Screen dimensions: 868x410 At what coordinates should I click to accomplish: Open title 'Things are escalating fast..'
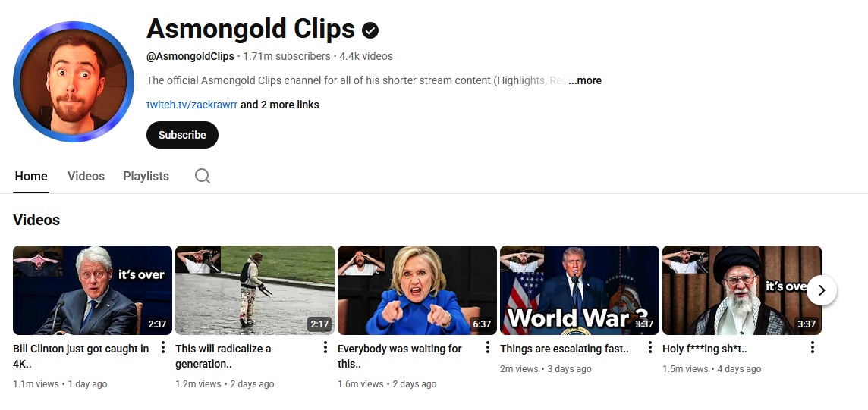[x=564, y=349]
